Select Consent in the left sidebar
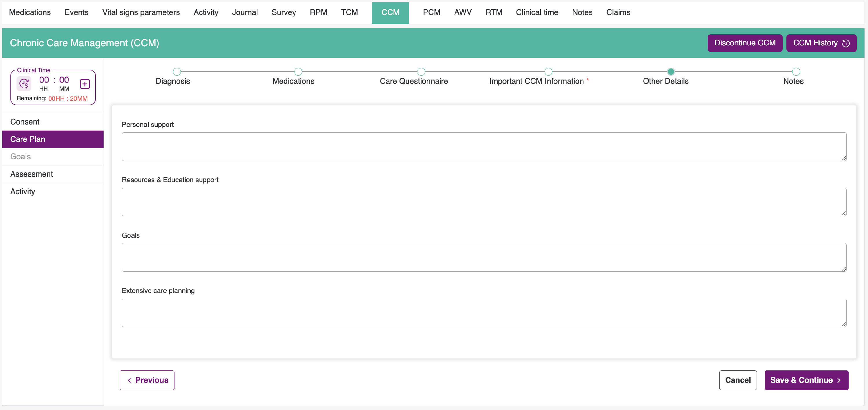The image size is (868, 410). (x=25, y=122)
